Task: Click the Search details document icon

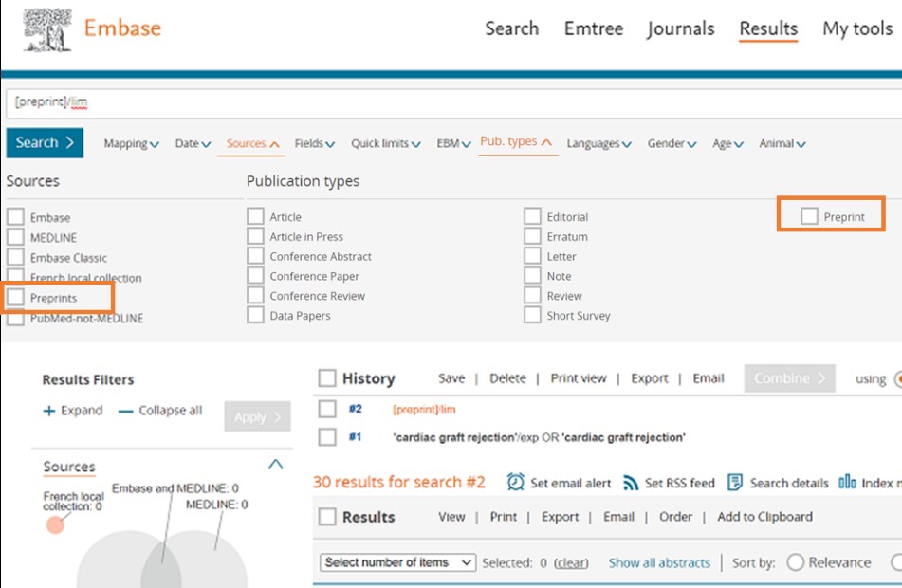Action: [735, 483]
